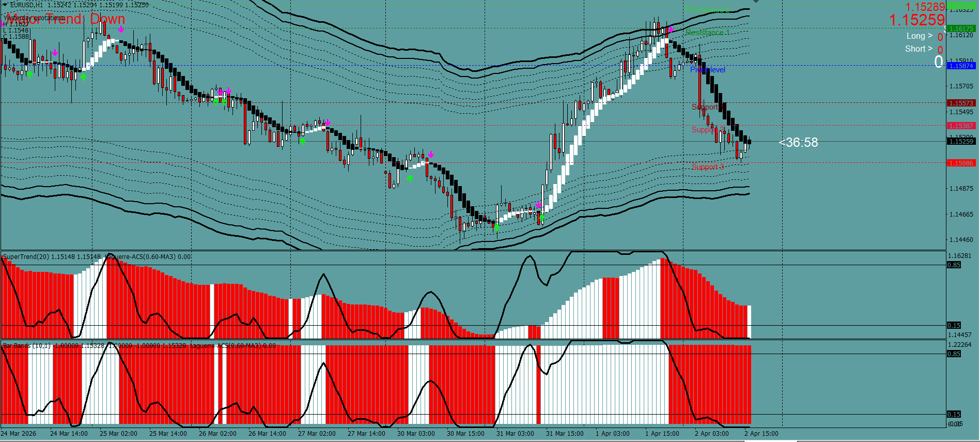The image size is (980, 442).
Task: Select the 'SuperTrend(20)' indicator label
Action: [26, 256]
